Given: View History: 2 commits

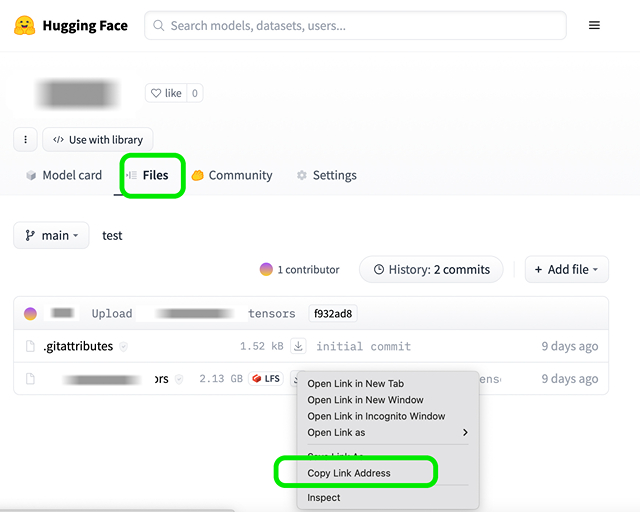Looking at the screenshot, I should pyautogui.click(x=430, y=269).
